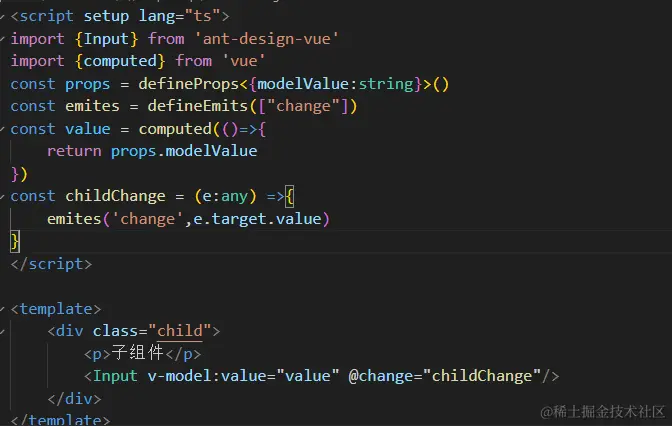
Task: Click the closing script tag
Action: 51,264
